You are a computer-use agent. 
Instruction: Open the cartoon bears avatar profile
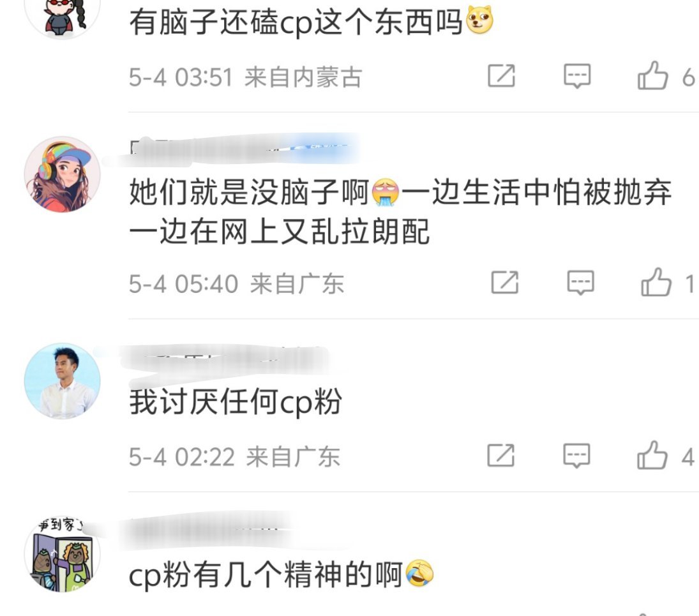(63, 554)
